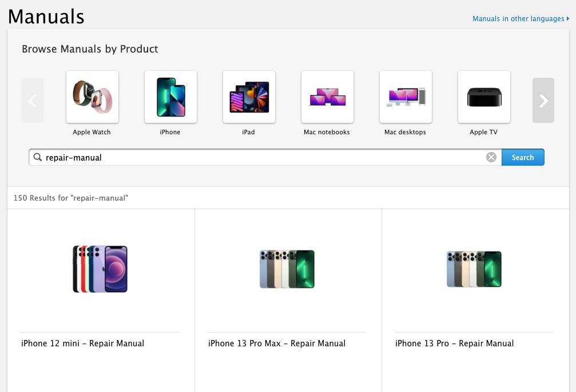
Task: Click the iPhone 13 Pro thumbnail
Action: (474, 269)
